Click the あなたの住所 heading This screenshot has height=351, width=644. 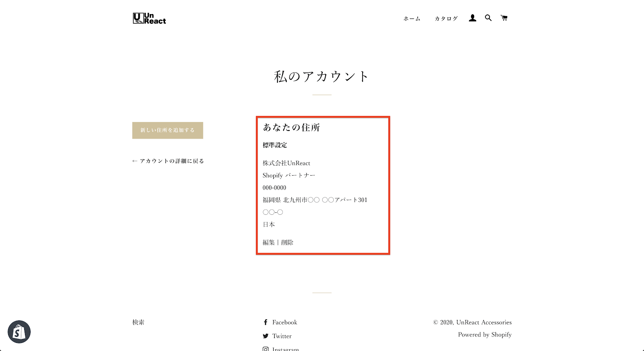(x=291, y=128)
